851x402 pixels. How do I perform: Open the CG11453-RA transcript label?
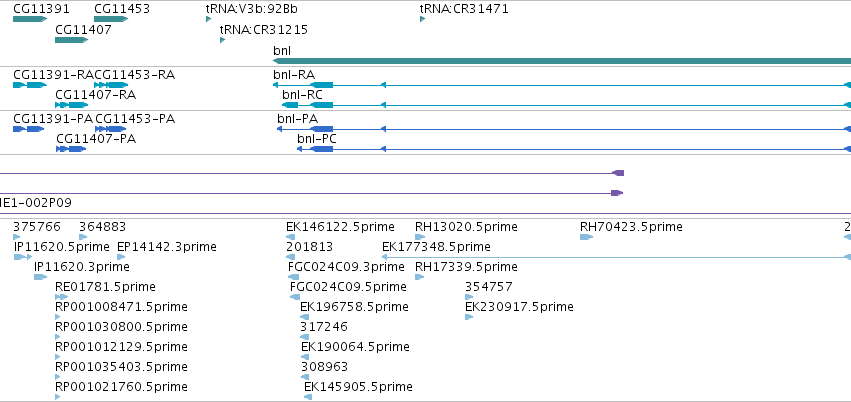pos(135,74)
